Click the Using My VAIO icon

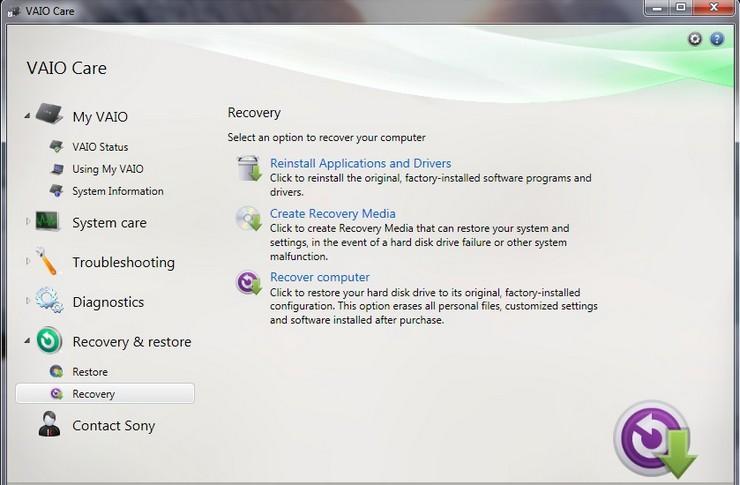(57, 169)
